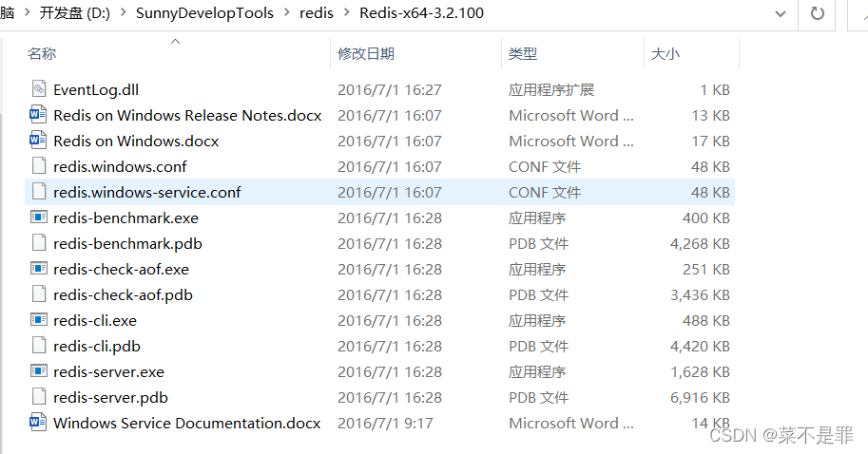Refresh the folder with the reload button
This screenshot has width=868, height=454.
pos(817,12)
